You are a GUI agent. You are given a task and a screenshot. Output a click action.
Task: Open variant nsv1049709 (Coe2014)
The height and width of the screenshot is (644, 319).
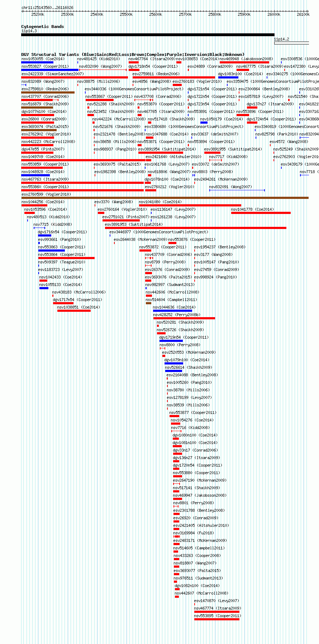(43, 157)
